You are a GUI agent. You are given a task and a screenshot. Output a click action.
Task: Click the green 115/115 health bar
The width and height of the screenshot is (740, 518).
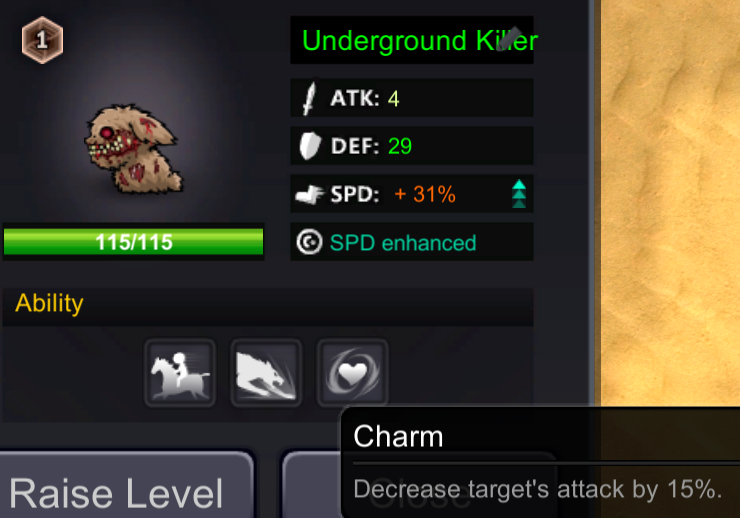tap(134, 242)
